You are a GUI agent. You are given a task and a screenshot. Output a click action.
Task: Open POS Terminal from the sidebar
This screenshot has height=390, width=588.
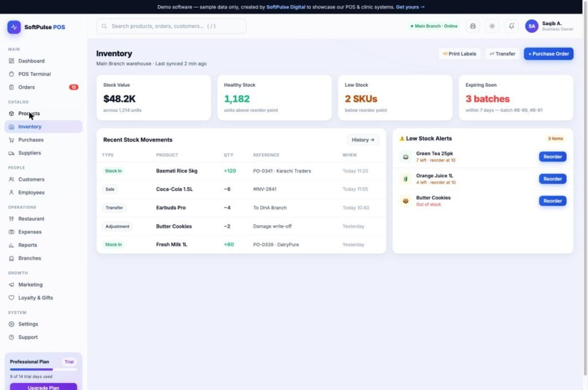(43, 74)
